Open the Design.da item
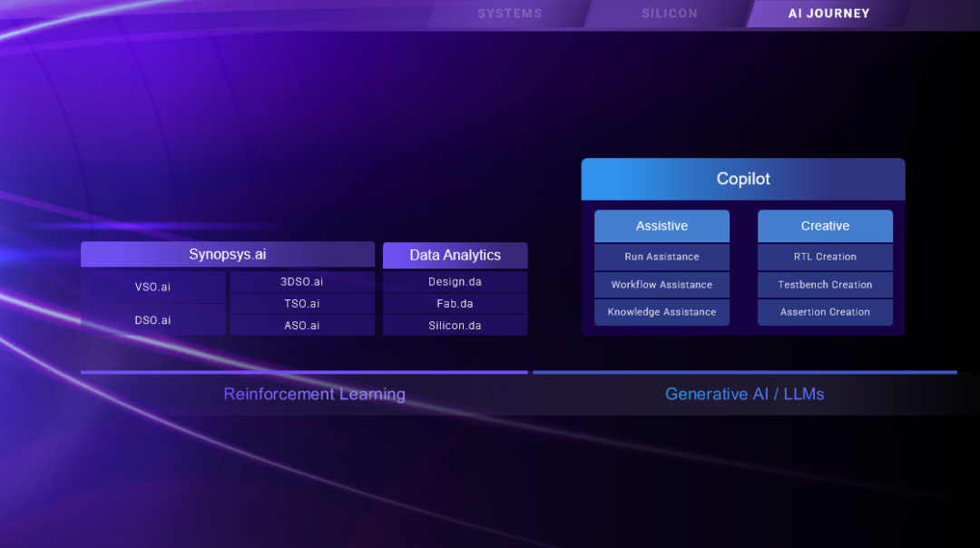Viewport: 980px width, 548px height. 455,282
